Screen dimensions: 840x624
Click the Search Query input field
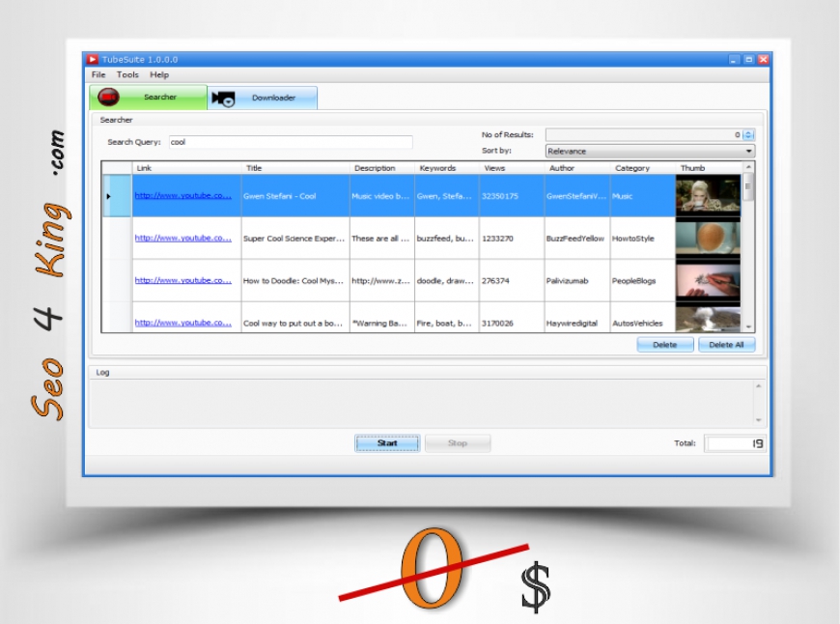coord(291,142)
